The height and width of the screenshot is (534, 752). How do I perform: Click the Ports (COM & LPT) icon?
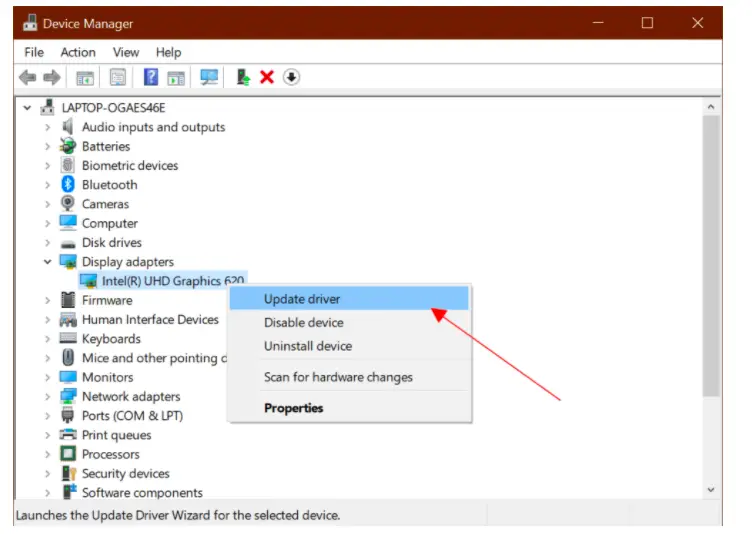68,415
